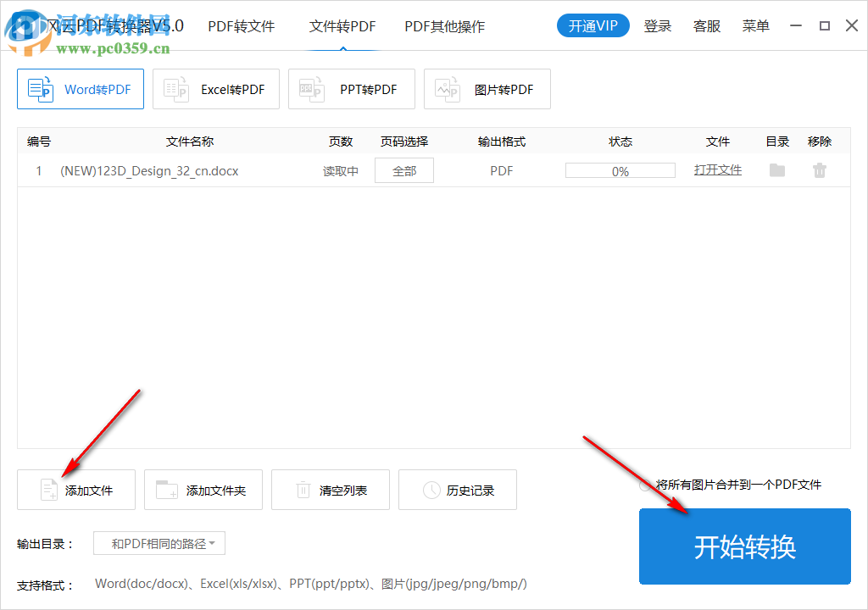Switch to the PDF其他操作 tab
Screen dimensions: 868x610
[x=444, y=26]
